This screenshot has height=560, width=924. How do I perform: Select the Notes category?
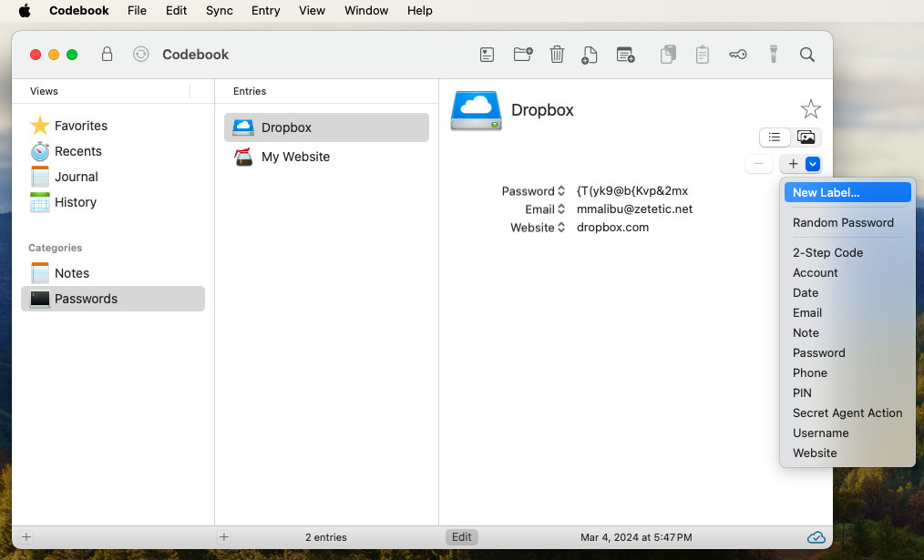pos(113,273)
